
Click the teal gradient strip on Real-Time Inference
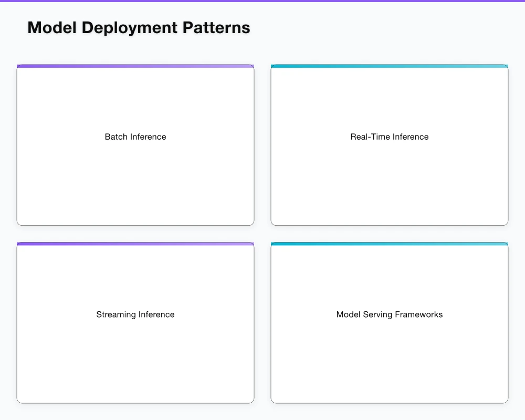(389, 66)
